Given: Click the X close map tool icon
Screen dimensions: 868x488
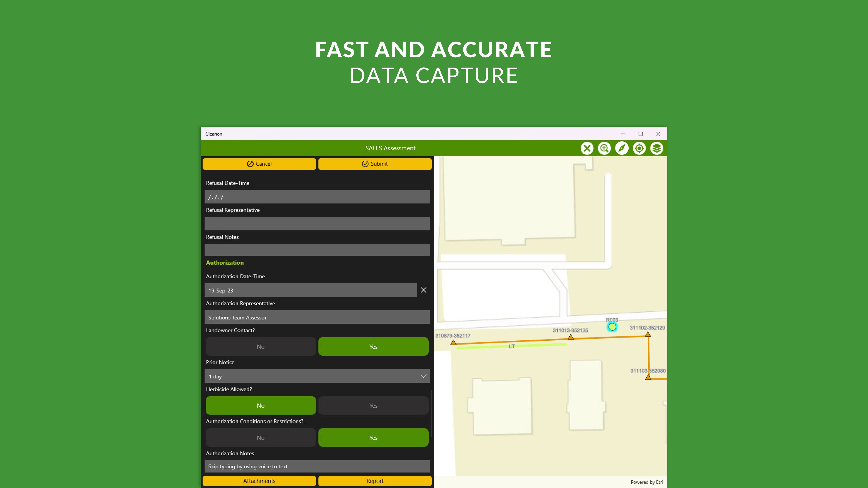Looking at the screenshot, I should pyautogui.click(x=587, y=148).
